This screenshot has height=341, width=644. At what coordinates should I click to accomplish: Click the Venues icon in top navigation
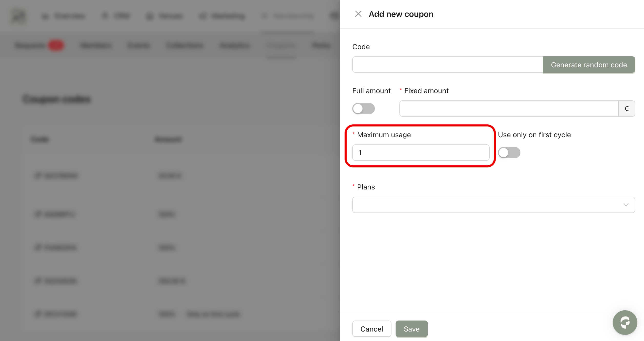pos(149,16)
